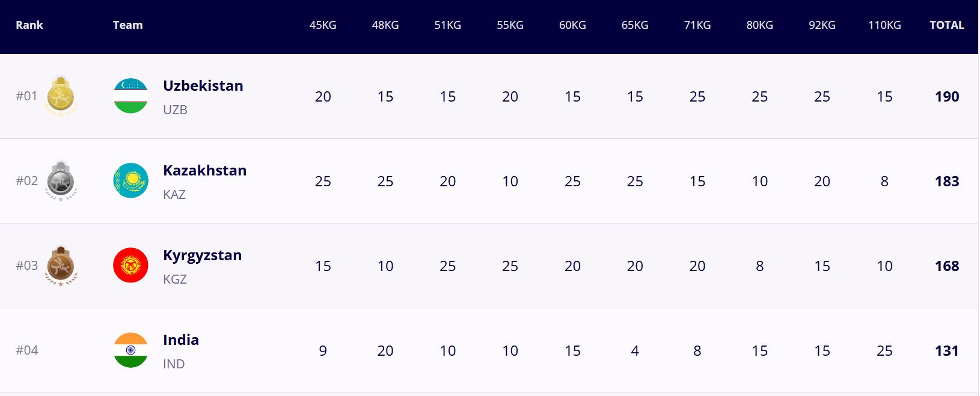The height and width of the screenshot is (396, 980).
Task: Click the Team column header
Action: 127,25
